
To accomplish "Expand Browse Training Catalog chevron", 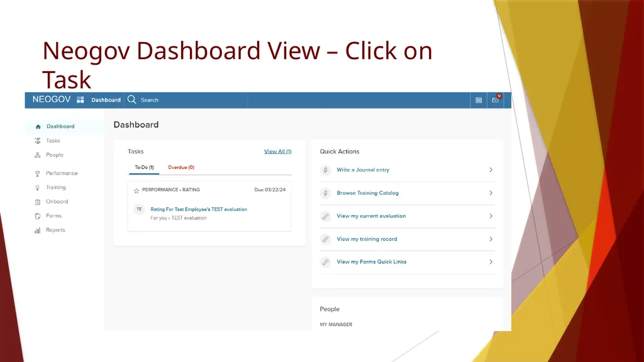I will tap(491, 193).
